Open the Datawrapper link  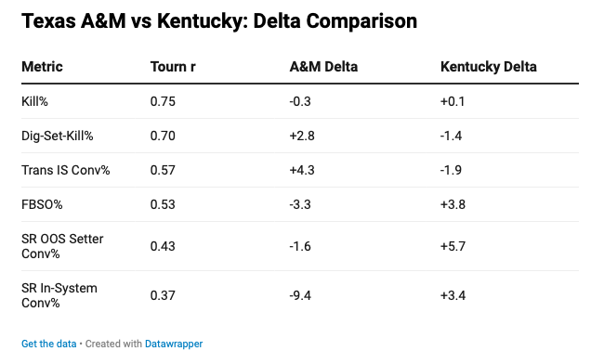pos(174,344)
